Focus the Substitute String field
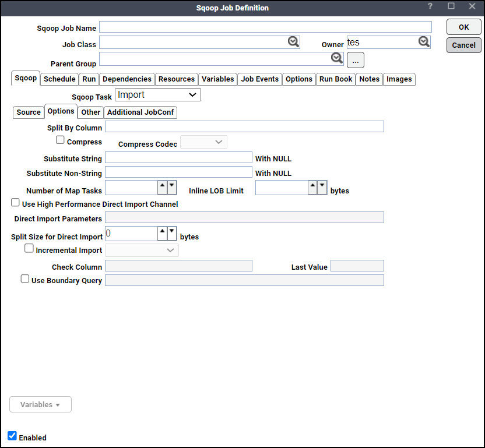Image resolution: width=485 pixels, height=448 pixels. pyautogui.click(x=178, y=157)
